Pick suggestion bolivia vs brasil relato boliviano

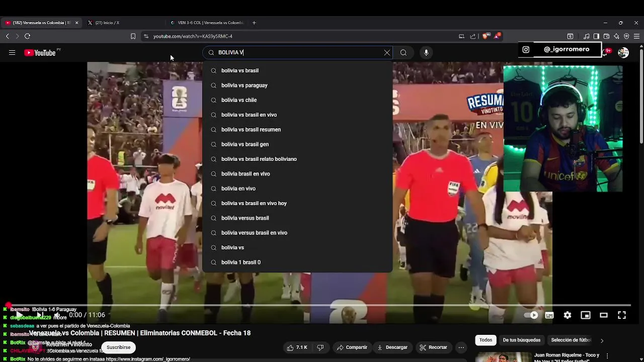[297, 159]
